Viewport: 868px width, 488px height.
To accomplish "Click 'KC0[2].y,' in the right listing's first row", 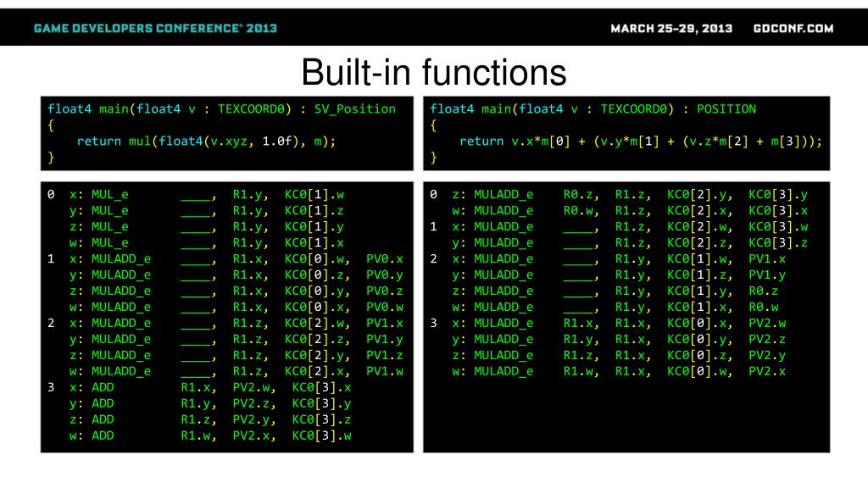I will [x=700, y=195].
